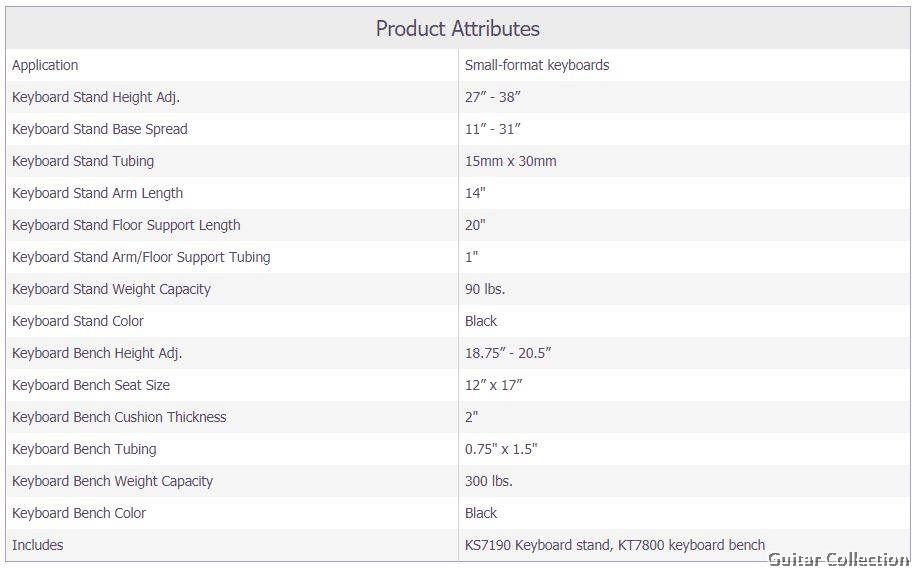
Task: Select the Keyboard Bench Seat Size label
Action: [x=91, y=385]
